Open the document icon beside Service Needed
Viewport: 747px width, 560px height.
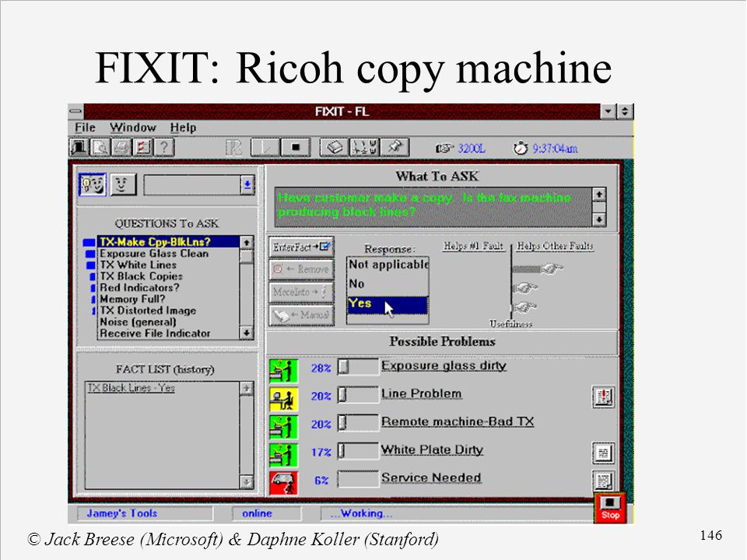click(x=603, y=480)
